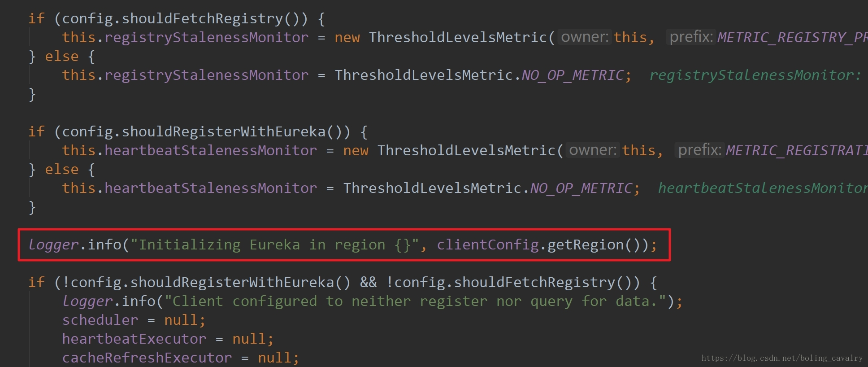Select registryStalenessMonitor field assigned with new ThresholdLevelsMetric

tap(206, 37)
